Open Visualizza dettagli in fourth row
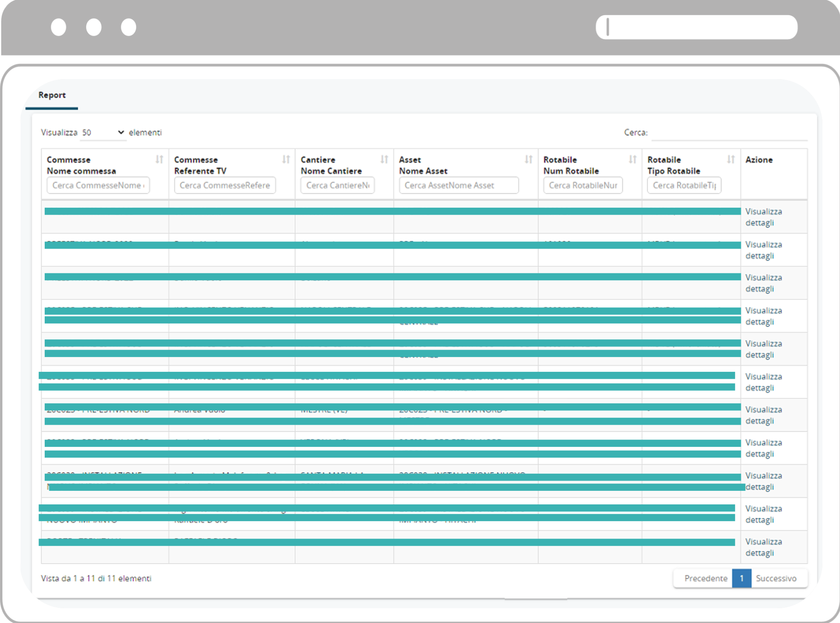Viewport: 840px width, 623px height. [x=763, y=316]
